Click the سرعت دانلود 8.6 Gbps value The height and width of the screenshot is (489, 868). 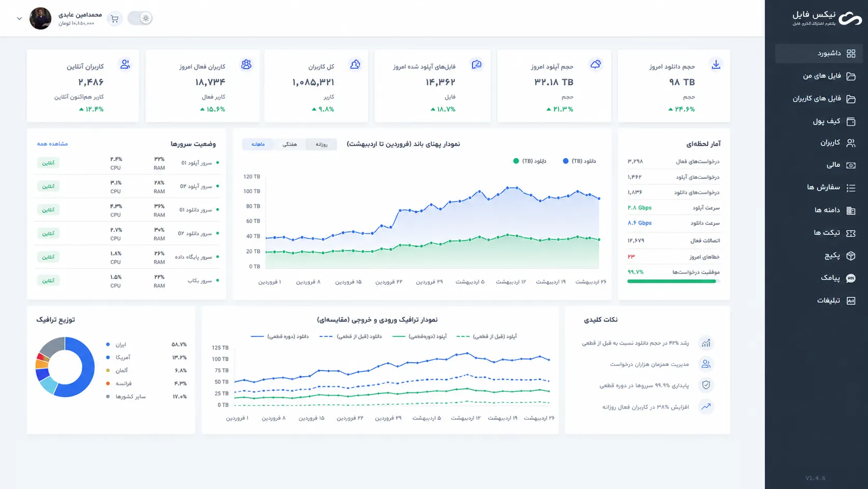(640, 223)
